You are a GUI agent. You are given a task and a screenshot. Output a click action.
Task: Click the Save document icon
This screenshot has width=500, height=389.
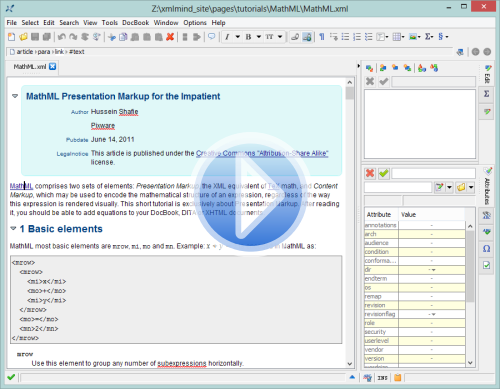pyautogui.click(x=35, y=37)
